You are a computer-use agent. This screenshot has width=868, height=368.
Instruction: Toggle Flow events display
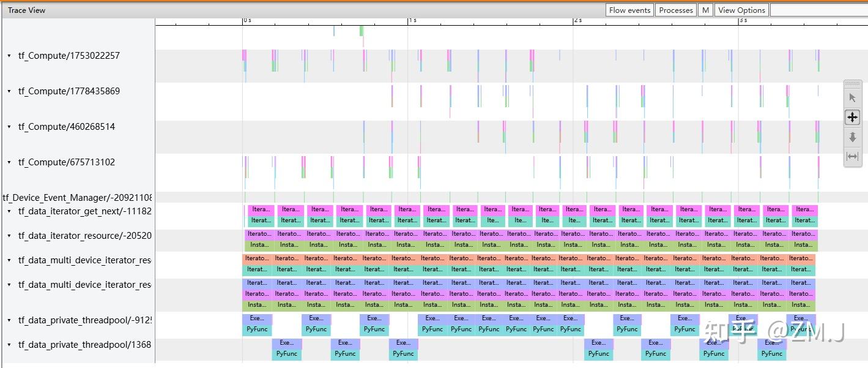tap(629, 9)
